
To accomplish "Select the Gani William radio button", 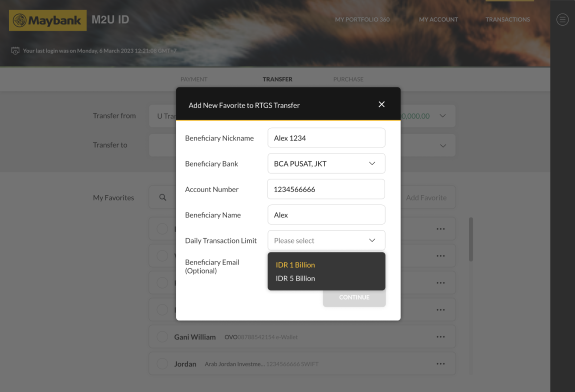I will (x=162, y=337).
